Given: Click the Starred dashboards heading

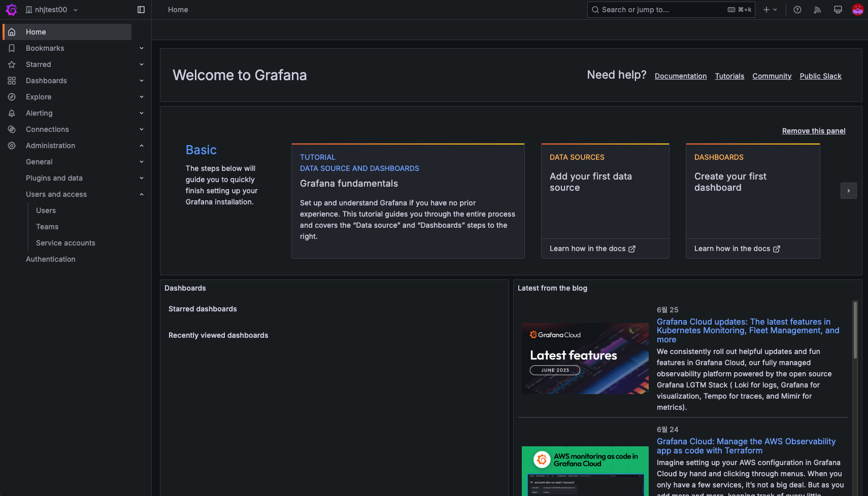Looking at the screenshot, I should 203,309.
